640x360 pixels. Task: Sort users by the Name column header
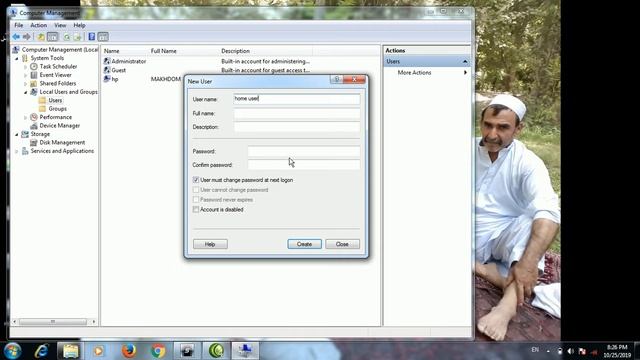[125, 51]
